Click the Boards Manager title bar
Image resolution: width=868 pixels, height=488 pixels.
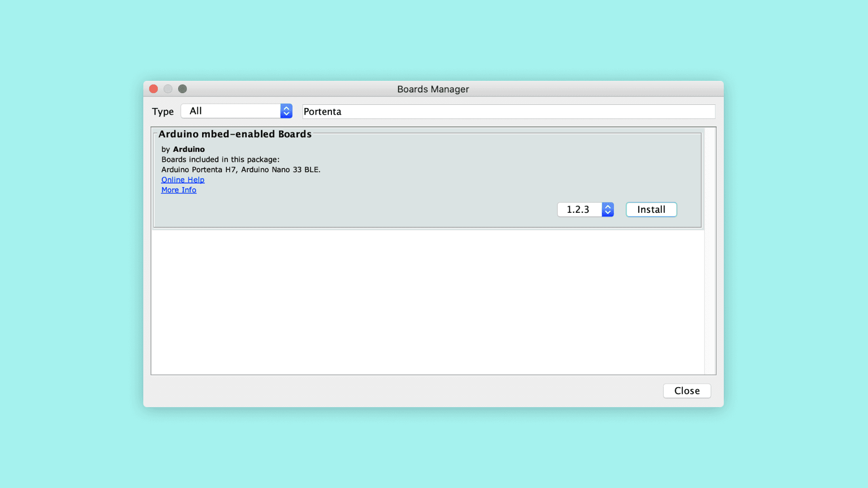point(433,89)
